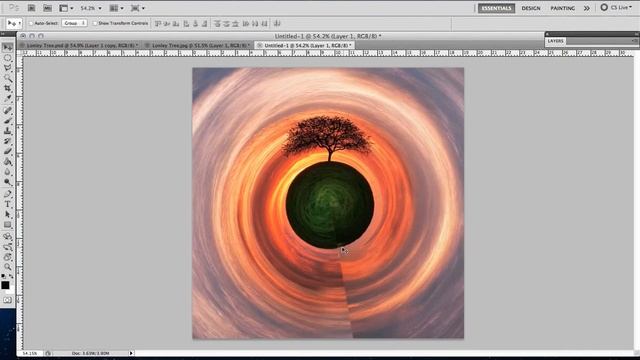The height and width of the screenshot is (360, 640).
Task: Toggle Quick Mask mode
Action: click(x=7, y=300)
